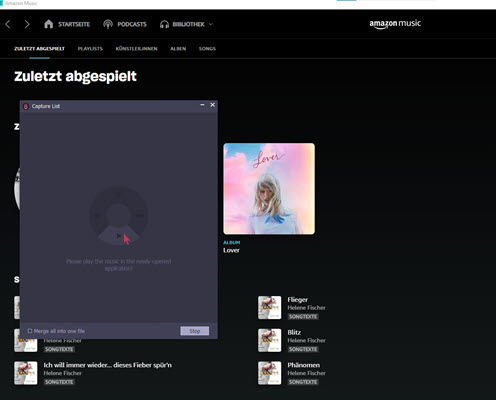Open the Lover album cover
Viewport: 496px width, 400px height.
click(x=269, y=189)
